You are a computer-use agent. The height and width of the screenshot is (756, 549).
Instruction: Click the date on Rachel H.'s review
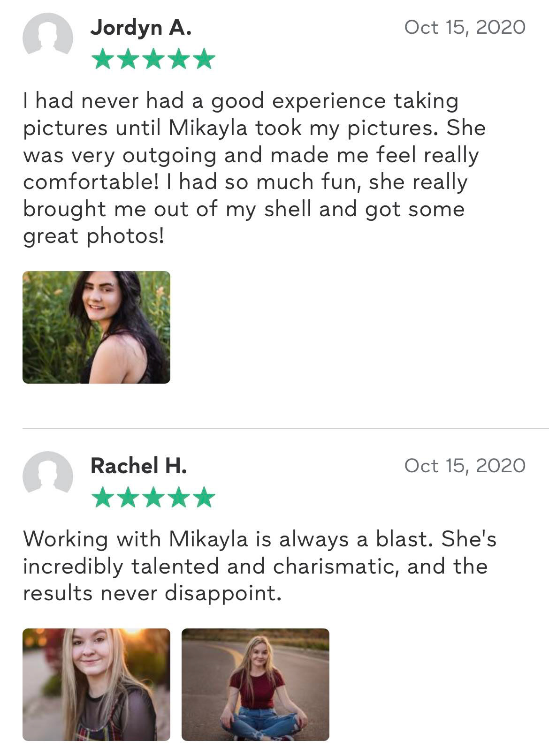[465, 465]
